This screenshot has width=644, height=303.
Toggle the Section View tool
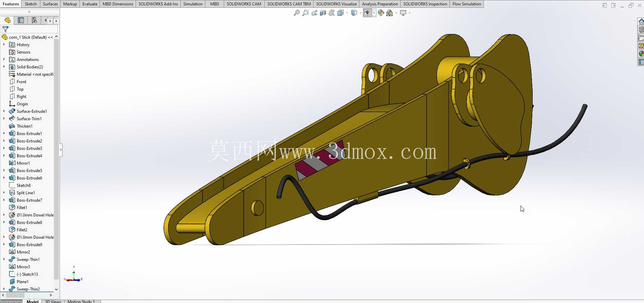click(323, 13)
